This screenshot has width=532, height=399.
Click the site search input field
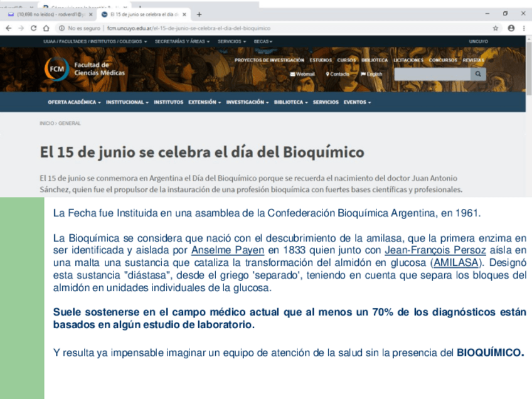[432, 73]
